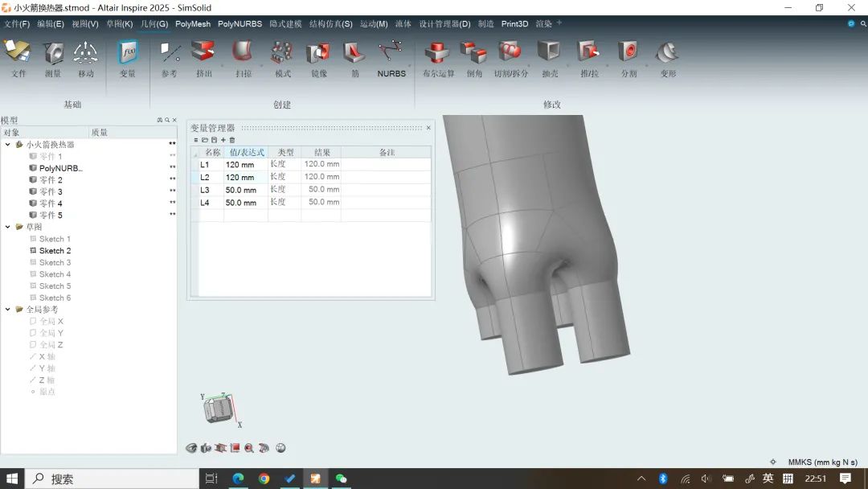The width and height of the screenshot is (868, 489).
Task: Click the add variable plus icon
Action: (223, 140)
